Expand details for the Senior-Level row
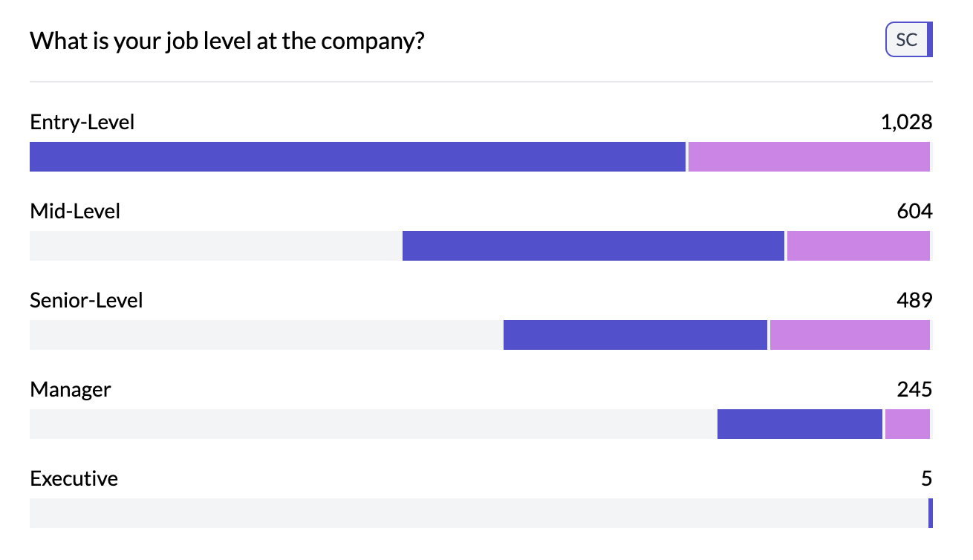The width and height of the screenshot is (973, 560). pos(87,300)
